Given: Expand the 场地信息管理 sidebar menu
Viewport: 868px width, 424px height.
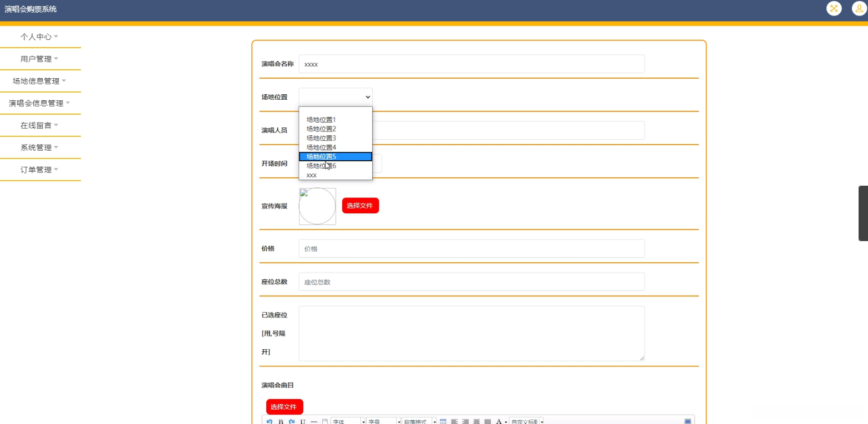Looking at the screenshot, I should [x=40, y=81].
